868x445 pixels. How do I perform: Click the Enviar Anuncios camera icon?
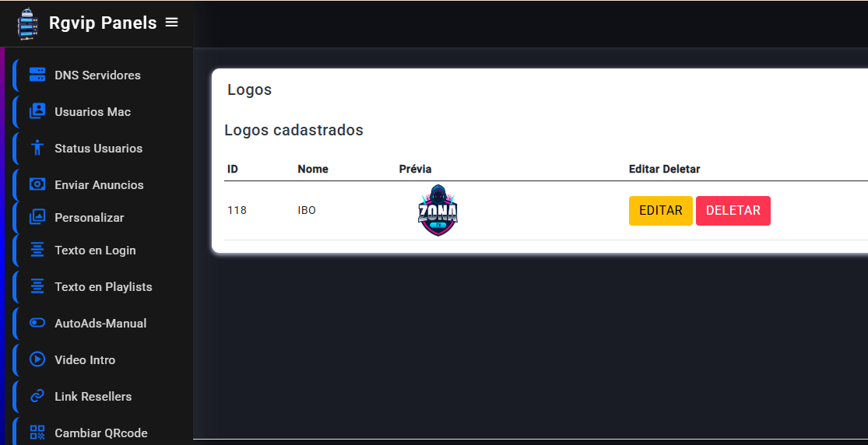[37, 184]
